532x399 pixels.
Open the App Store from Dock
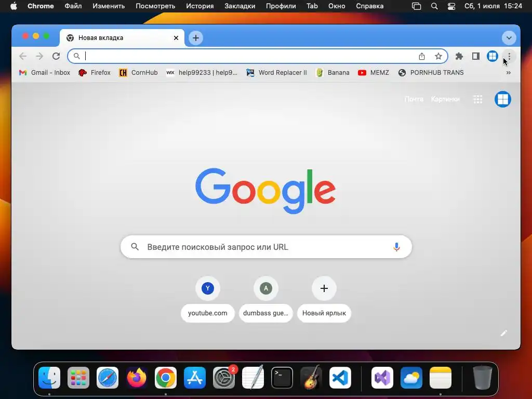[x=195, y=378]
